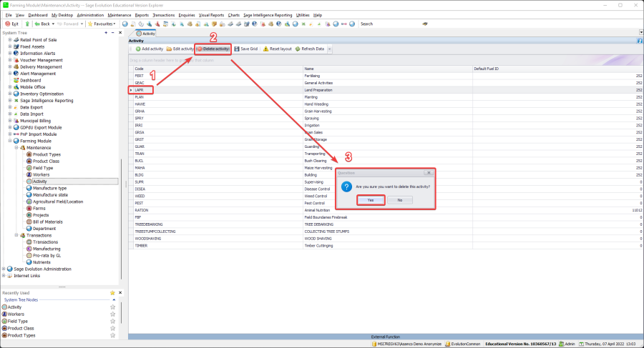Click the Search field in the toolbar
The width and height of the screenshot is (644, 348).
pos(390,24)
